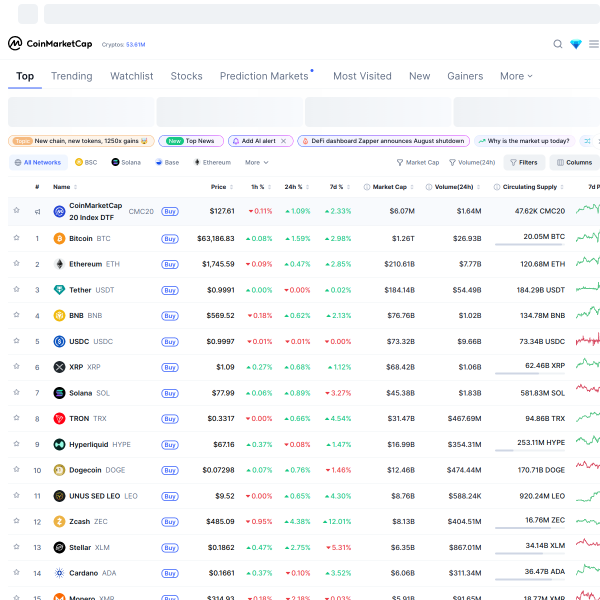
Task: Open the Top News chip
Action: coord(191,141)
